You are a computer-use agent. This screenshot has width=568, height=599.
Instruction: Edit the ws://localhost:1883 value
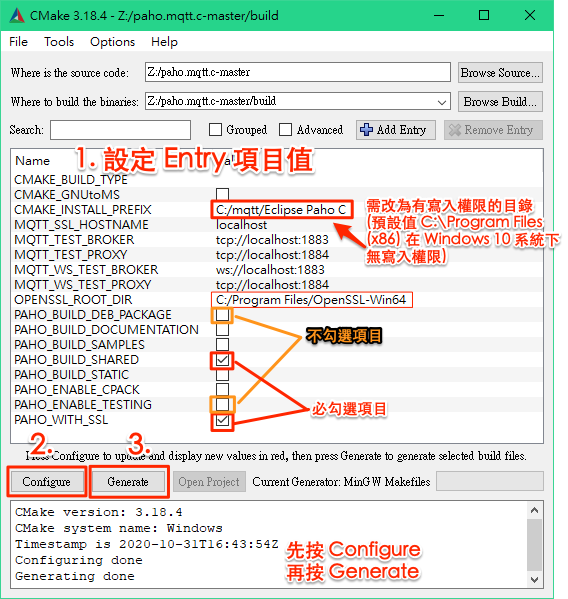[x=270, y=270]
